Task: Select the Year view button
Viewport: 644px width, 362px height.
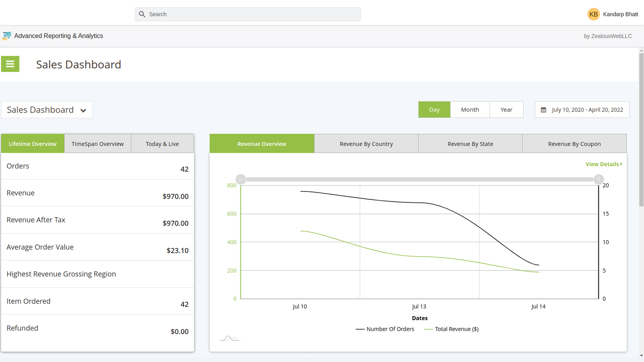Action: tap(506, 109)
